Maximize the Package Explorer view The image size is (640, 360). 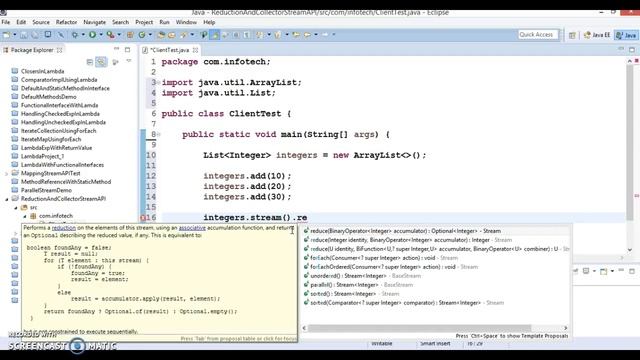127,49
